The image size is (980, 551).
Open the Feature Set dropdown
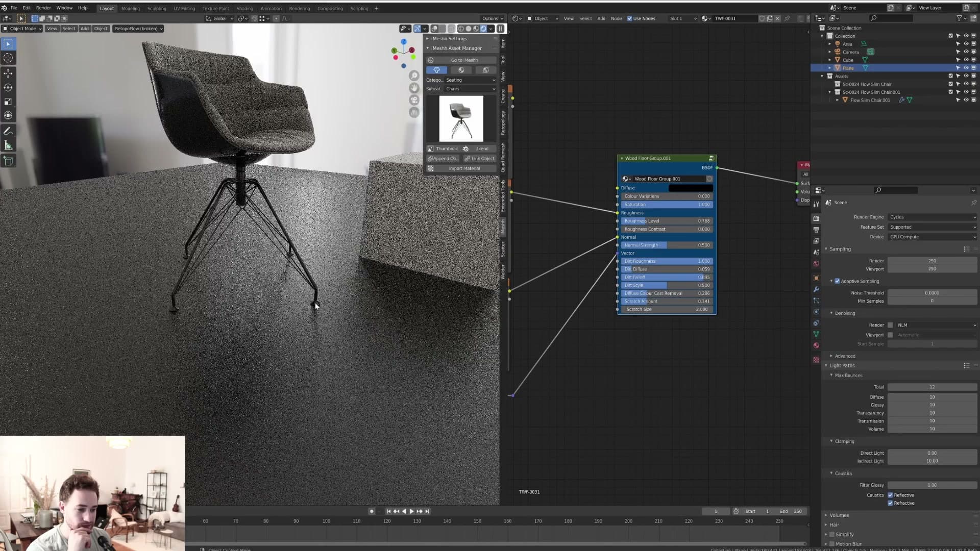(933, 227)
